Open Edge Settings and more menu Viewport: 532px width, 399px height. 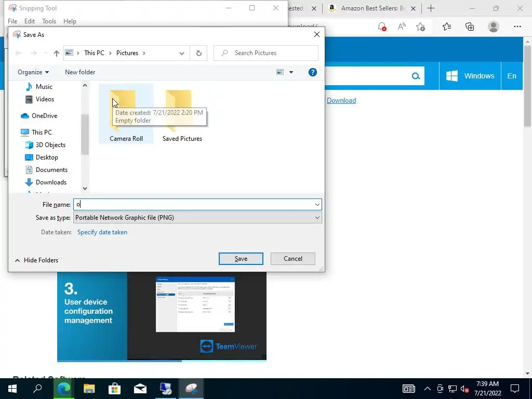517,27
